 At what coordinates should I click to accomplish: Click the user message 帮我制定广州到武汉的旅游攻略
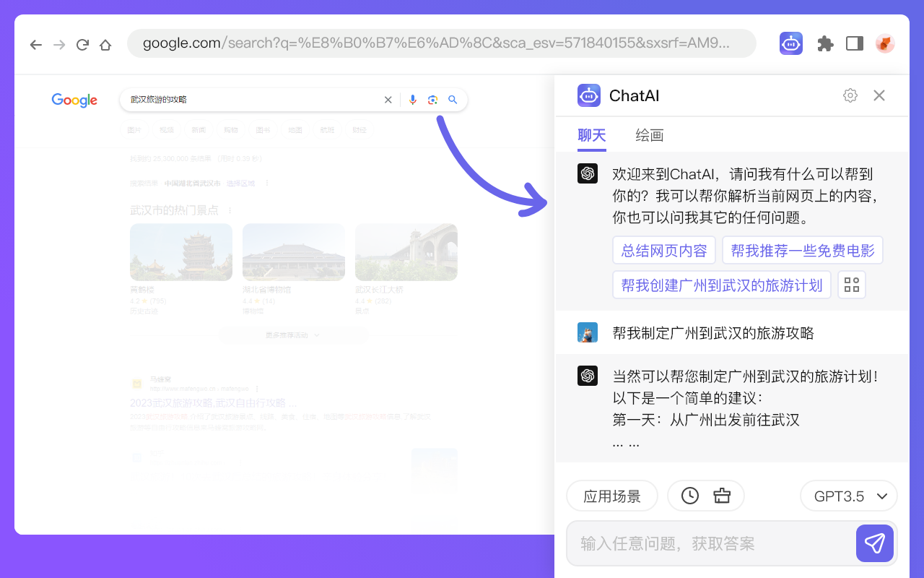click(x=713, y=333)
